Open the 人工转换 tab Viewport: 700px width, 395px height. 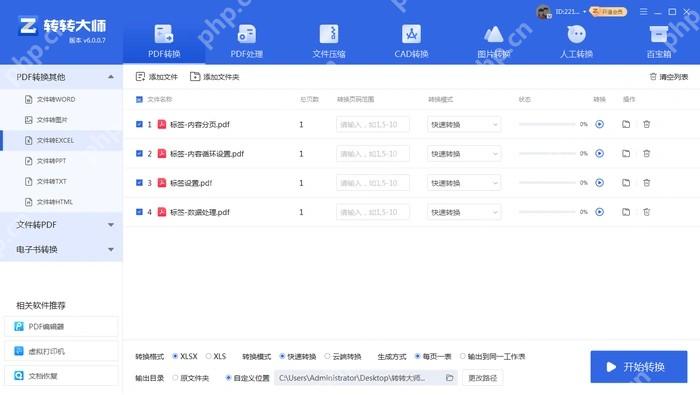(576, 42)
